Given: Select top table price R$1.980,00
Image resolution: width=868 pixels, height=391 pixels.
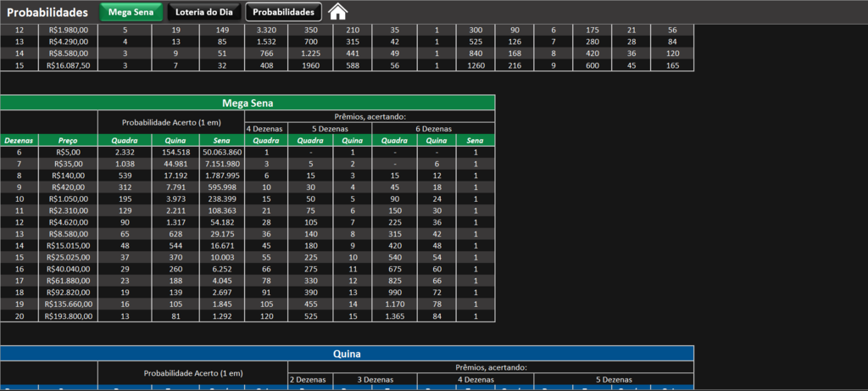Looking at the screenshot, I should pos(68,30).
